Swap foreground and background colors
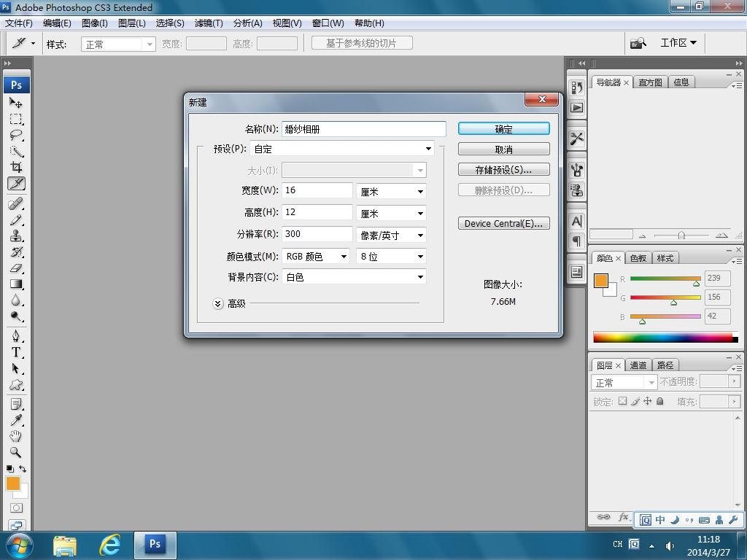 [23, 469]
